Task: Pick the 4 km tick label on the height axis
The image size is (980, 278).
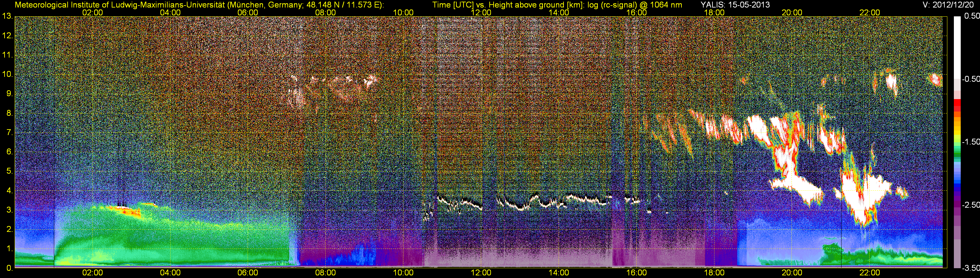Action: pos(9,190)
